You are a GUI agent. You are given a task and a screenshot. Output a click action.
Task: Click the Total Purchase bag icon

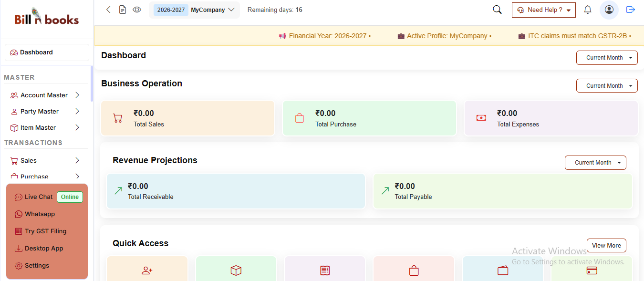pos(299,118)
